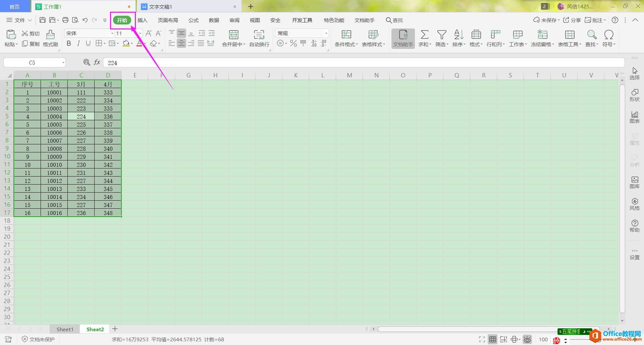
Task: Click the Share (分享) button
Action: (572, 20)
